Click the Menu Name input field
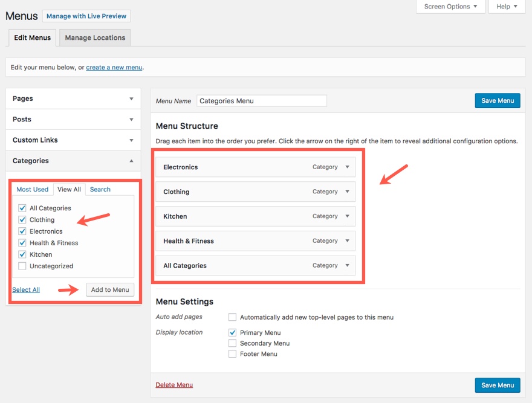Image resolution: width=532 pixels, height=403 pixels. [x=261, y=101]
